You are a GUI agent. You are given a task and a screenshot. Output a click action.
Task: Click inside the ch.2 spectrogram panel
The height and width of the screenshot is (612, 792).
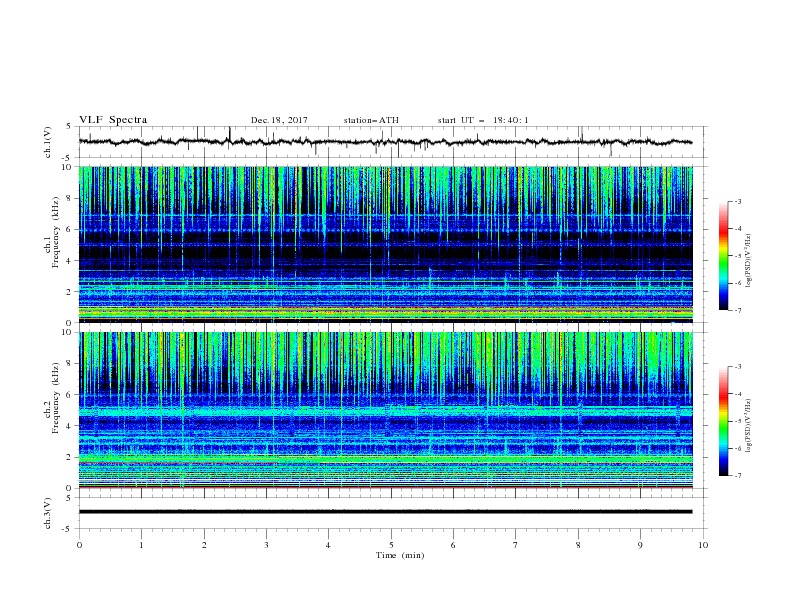[385, 410]
